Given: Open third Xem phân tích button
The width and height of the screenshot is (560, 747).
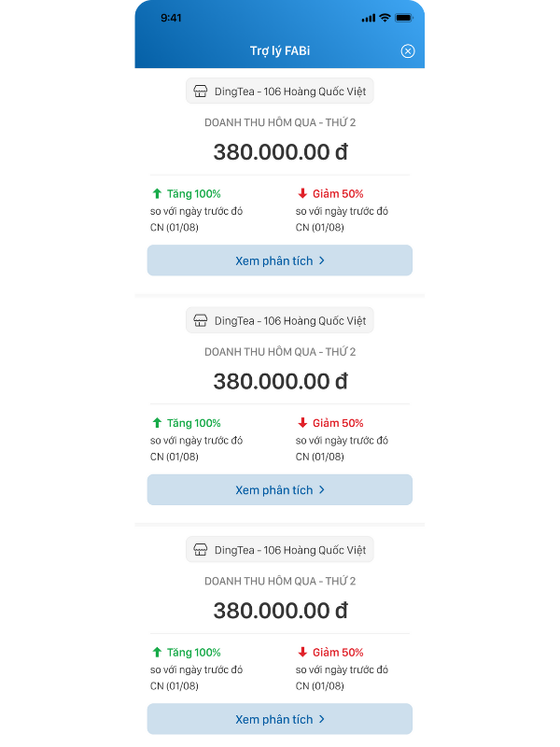Looking at the screenshot, I should click(279, 719).
